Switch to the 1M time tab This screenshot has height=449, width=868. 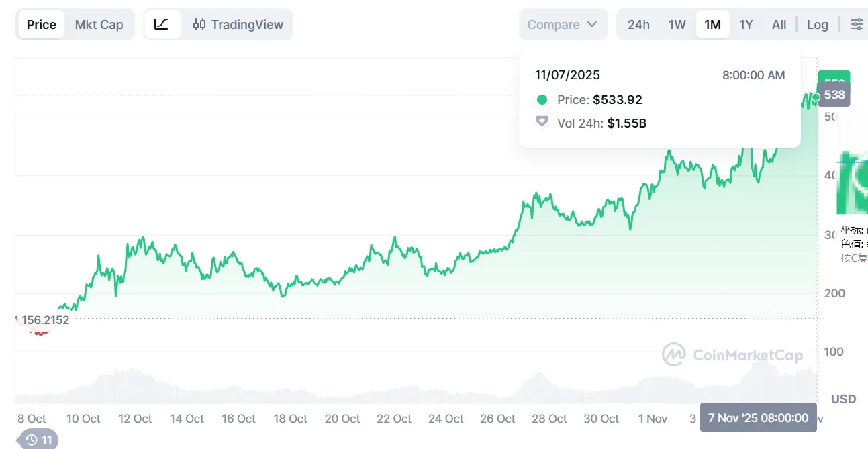tap(713, 24)
